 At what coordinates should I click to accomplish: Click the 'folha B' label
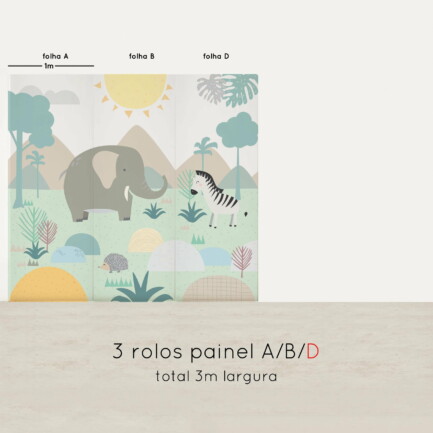(142, 56)
